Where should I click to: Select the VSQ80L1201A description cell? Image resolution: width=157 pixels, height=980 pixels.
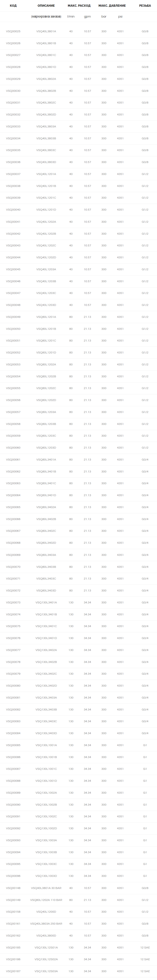coord(46,317)
